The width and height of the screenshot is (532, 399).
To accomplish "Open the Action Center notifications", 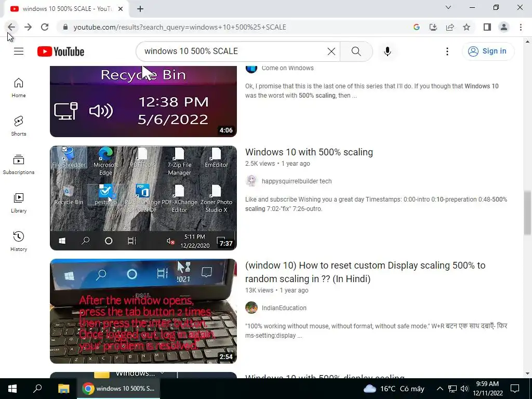I will point(515,389).
